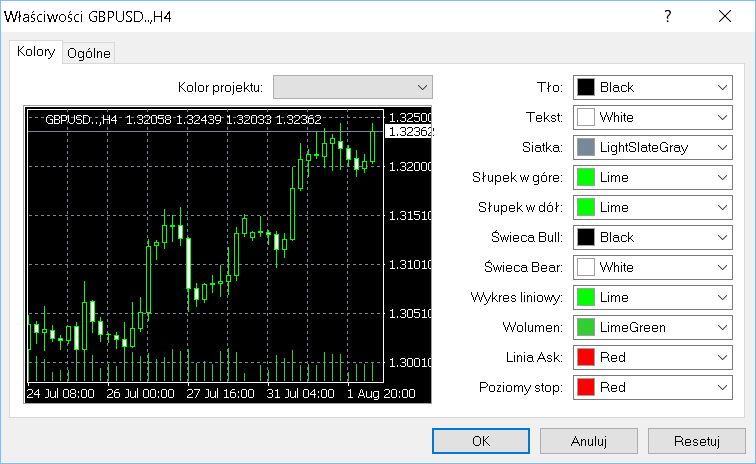Switch to the Kolory tab

(36, 52)
